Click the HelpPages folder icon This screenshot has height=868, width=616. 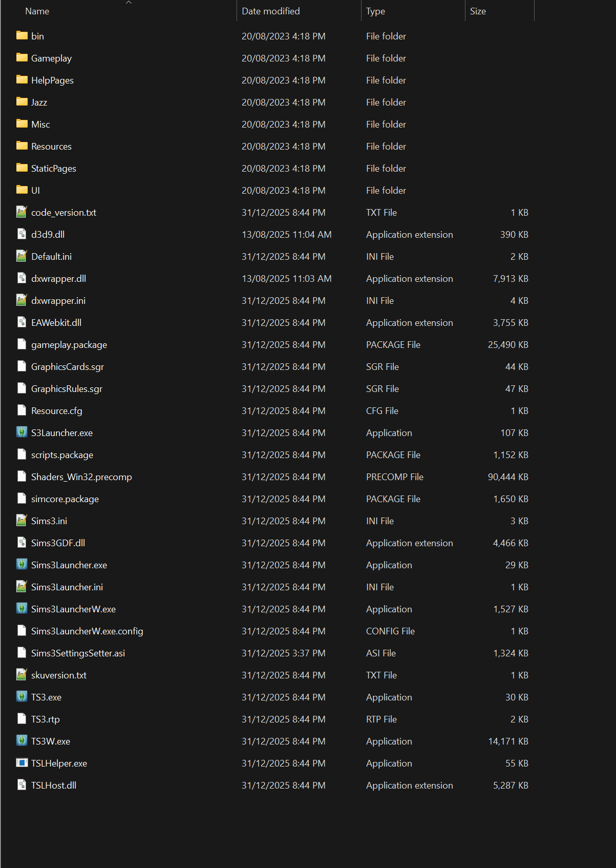[22, 79]
